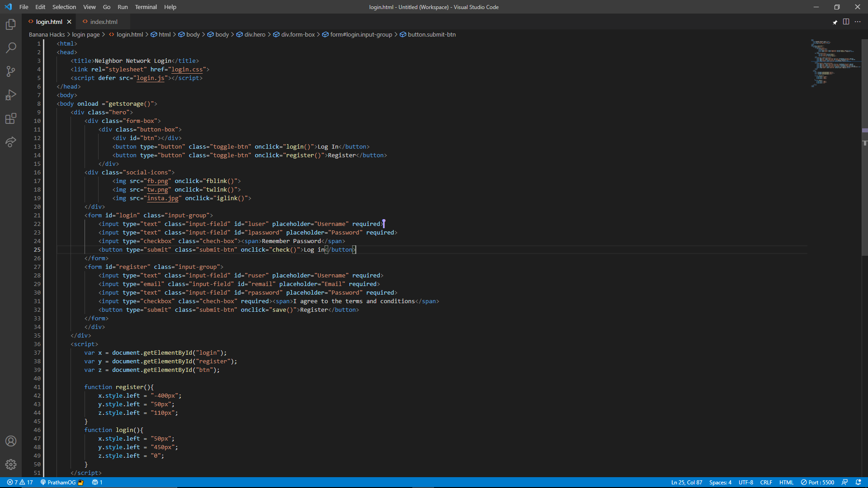Screen dimensions: 868x488
Task: Click the Accounts icon in activity bar
Action: [x=11, y=441]
